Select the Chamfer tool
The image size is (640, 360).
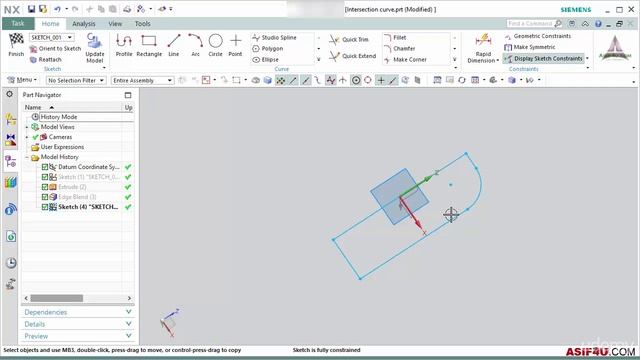400,49
